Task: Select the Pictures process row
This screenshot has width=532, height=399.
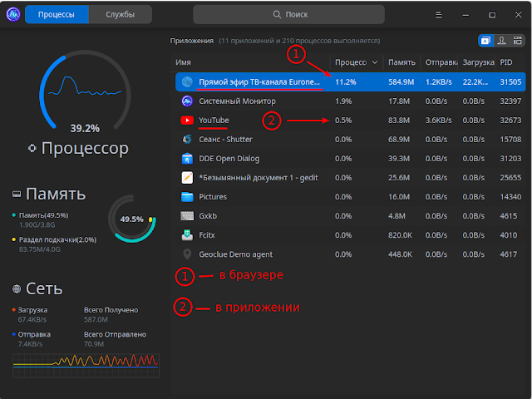Action: coord(351,197)
